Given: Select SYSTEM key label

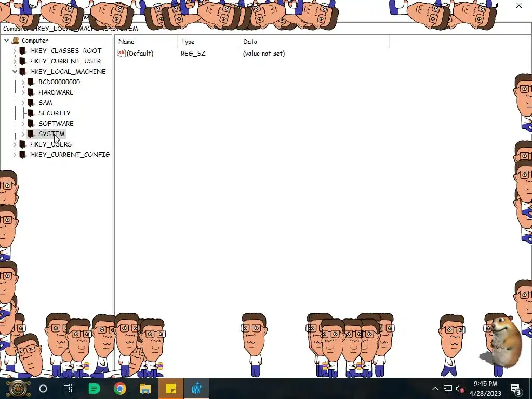Looking at the screenshot, I should tap(51, 134).
